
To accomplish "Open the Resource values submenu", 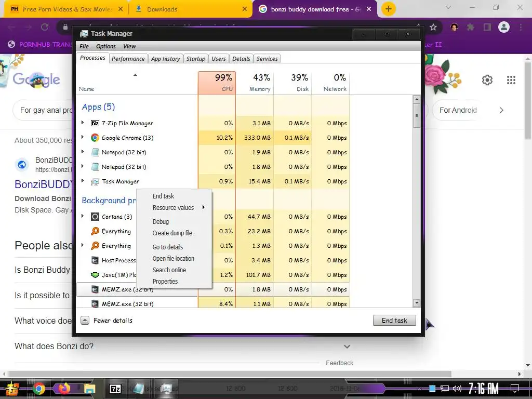I will [x=175, y=208].
